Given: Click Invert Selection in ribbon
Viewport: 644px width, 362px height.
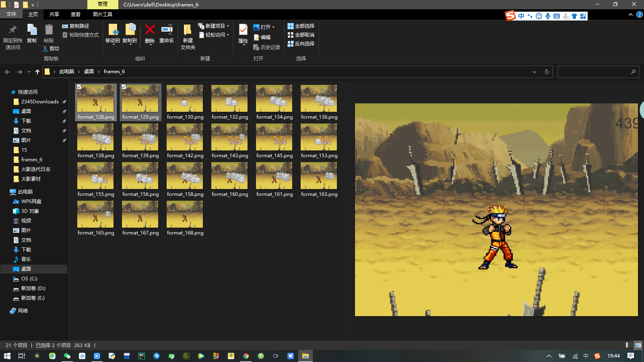Looking at the screenshot, I should [301, 44].
